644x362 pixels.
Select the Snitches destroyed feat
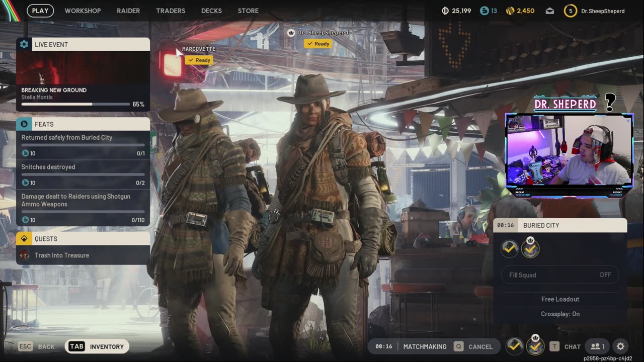point(83,174)
